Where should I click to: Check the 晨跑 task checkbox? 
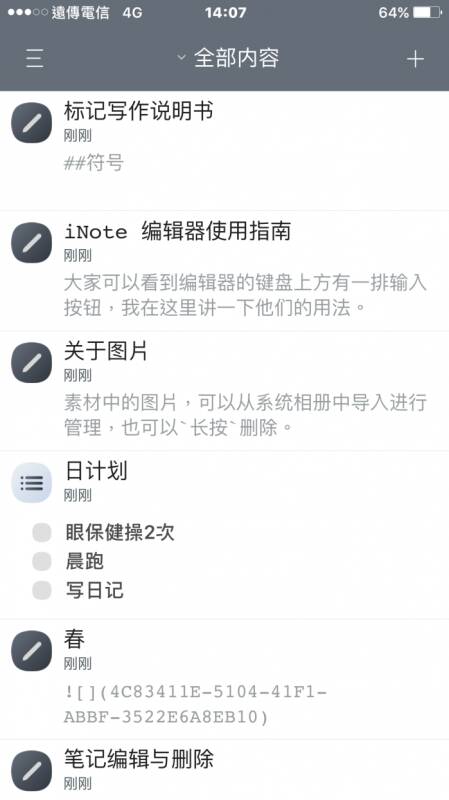42,561
